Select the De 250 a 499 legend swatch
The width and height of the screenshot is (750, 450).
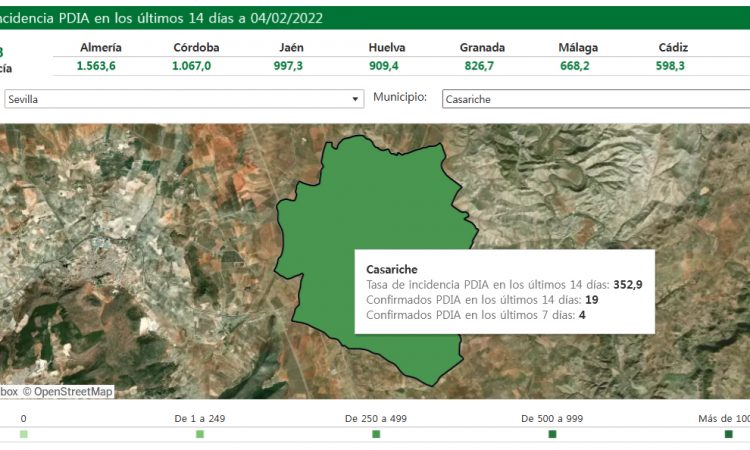point(376,434)
